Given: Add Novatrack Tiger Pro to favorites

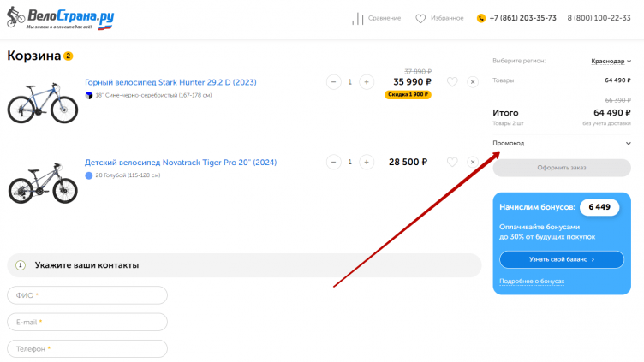Looking at the screenshot, I should point(451,162).
